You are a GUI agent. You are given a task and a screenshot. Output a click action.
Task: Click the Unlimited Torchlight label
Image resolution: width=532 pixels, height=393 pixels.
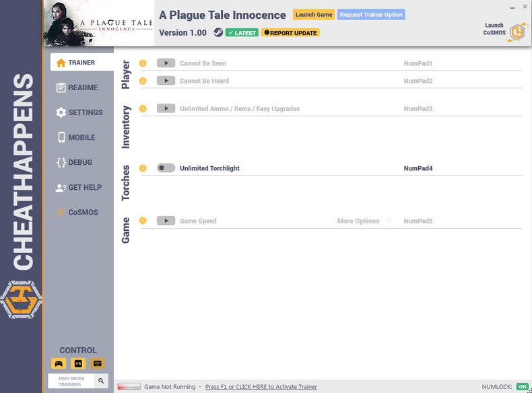point(209,168)
